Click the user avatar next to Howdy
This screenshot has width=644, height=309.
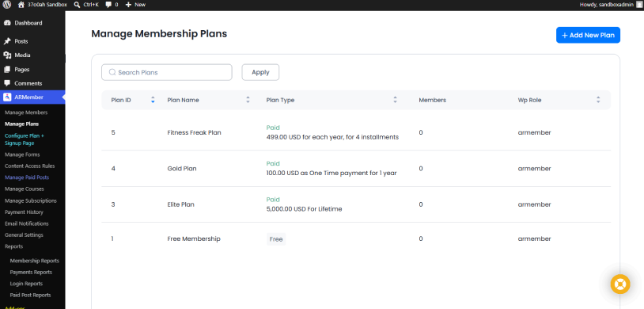coord(638,5)
